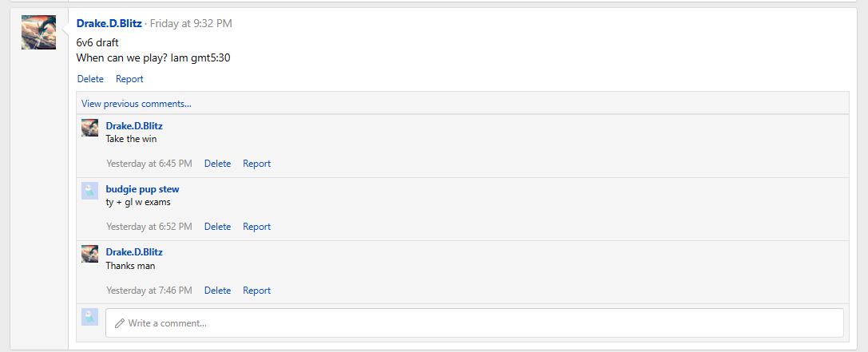Click Drake.D.Blitz's large post avatar
The image size is (868, 352).
38,32
